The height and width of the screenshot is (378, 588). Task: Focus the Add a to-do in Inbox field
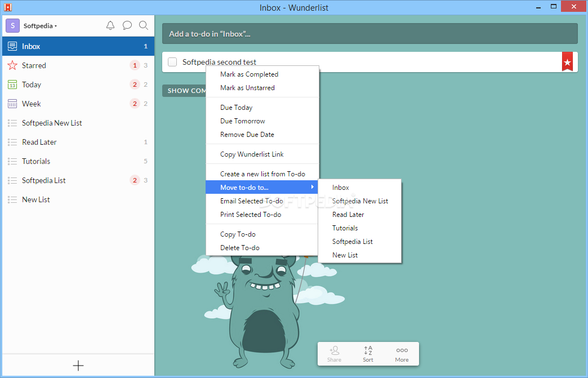click(x=369, y=34)
